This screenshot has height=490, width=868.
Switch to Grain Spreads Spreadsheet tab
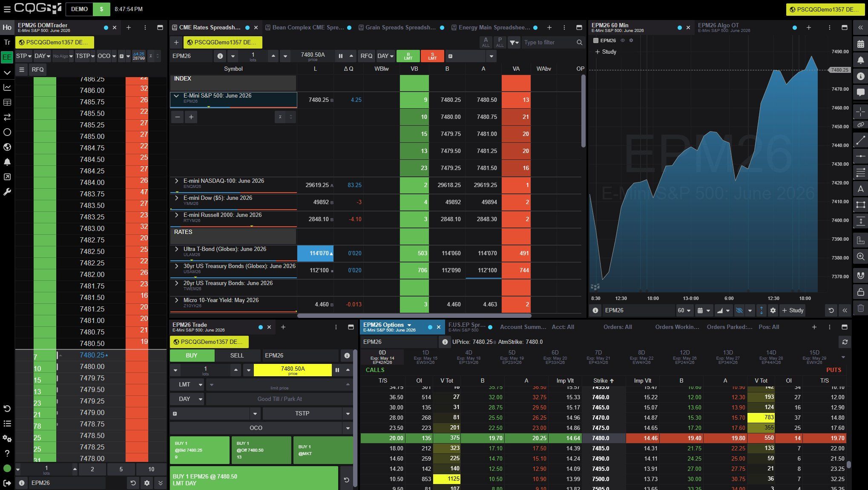click(400, 27)
